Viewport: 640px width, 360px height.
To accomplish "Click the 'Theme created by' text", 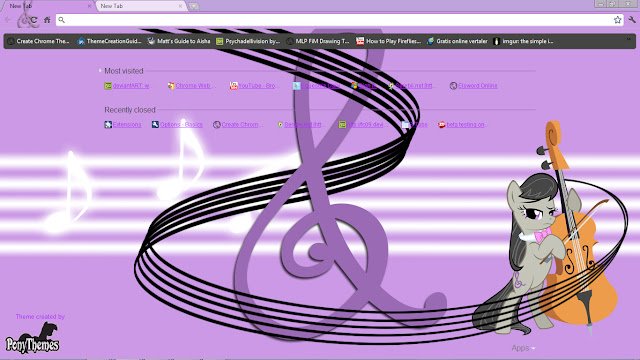I will tap(40, 317).
